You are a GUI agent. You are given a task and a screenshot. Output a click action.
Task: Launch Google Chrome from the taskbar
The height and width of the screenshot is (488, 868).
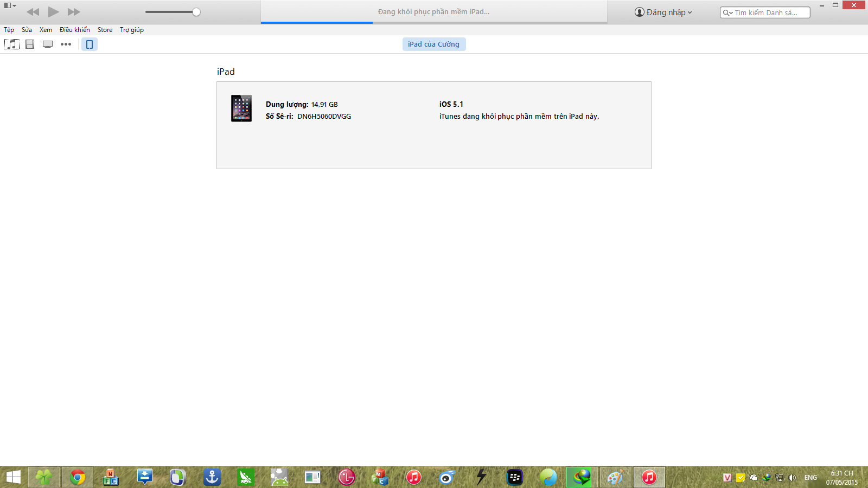click(78, 477)
